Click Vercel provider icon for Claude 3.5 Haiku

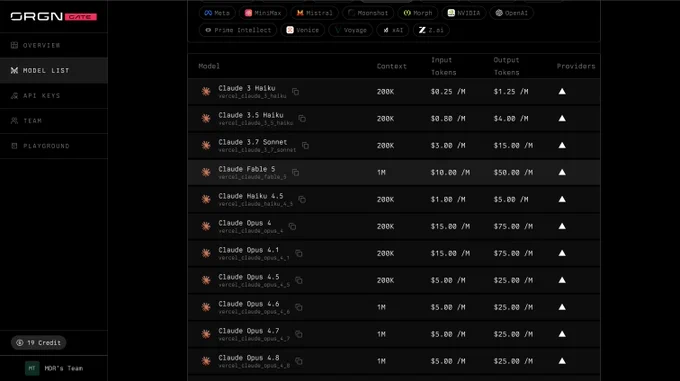562,118
